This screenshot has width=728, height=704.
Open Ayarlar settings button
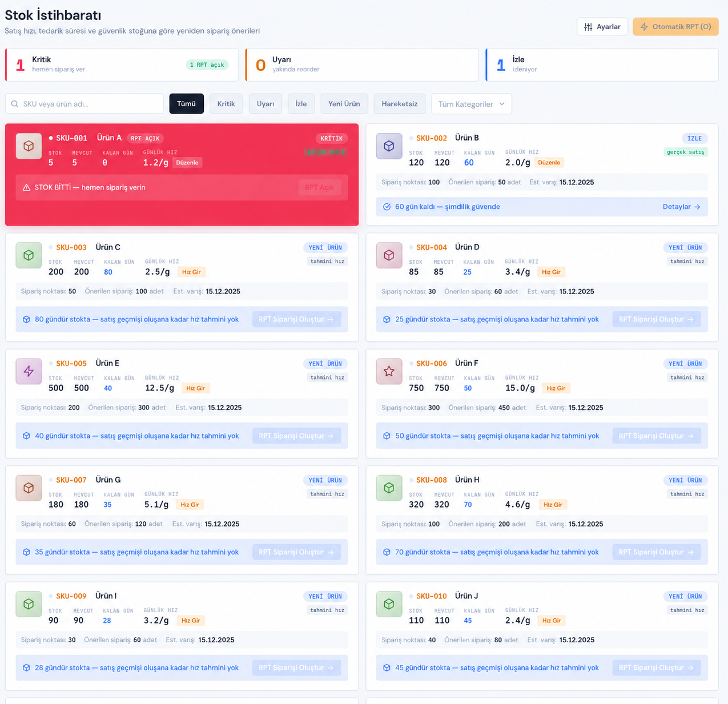tap(602, 27)
